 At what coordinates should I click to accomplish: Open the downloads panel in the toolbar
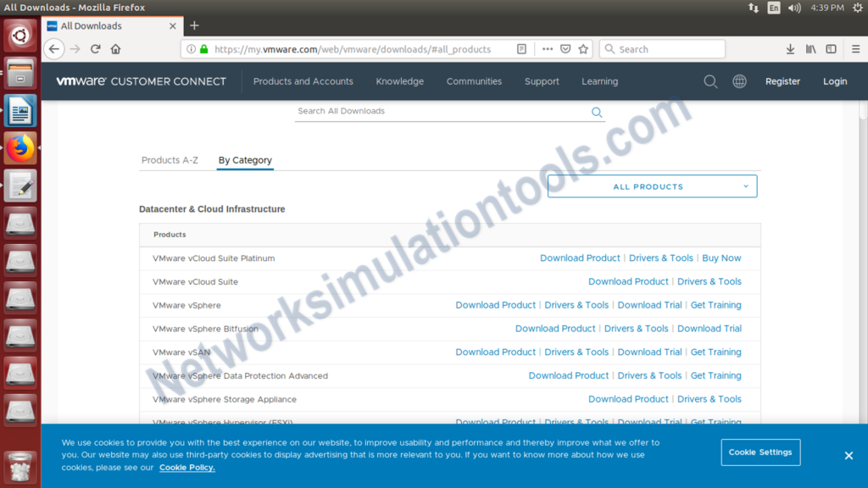[790, 48]
